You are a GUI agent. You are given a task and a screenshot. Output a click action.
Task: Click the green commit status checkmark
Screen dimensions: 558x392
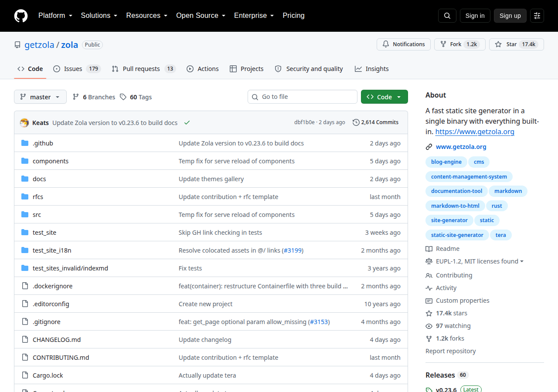point(187,123)
